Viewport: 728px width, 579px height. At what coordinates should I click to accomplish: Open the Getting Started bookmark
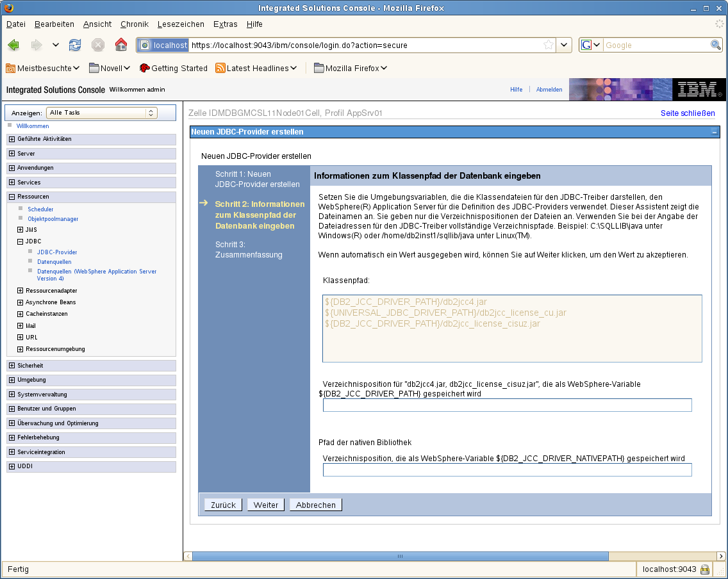173,68
